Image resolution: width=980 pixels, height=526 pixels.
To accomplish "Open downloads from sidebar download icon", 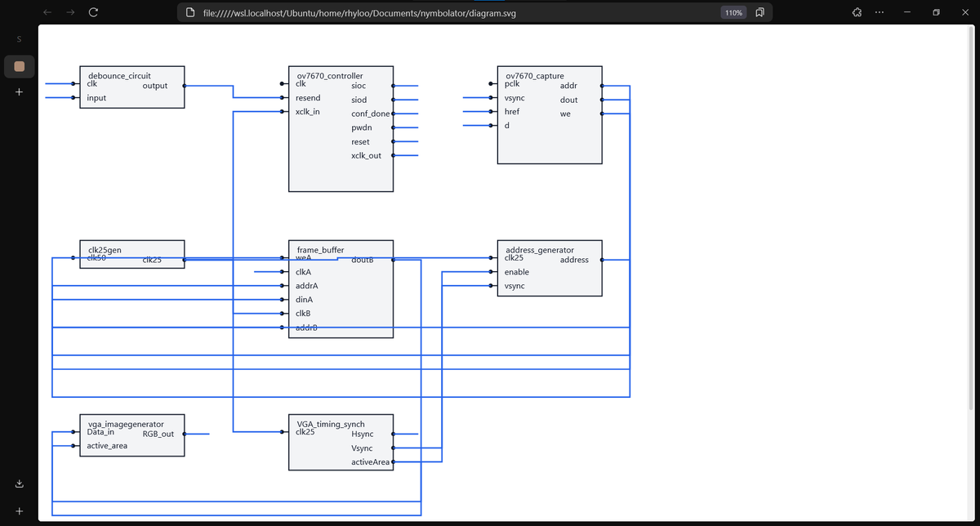I will coord(19,484).
